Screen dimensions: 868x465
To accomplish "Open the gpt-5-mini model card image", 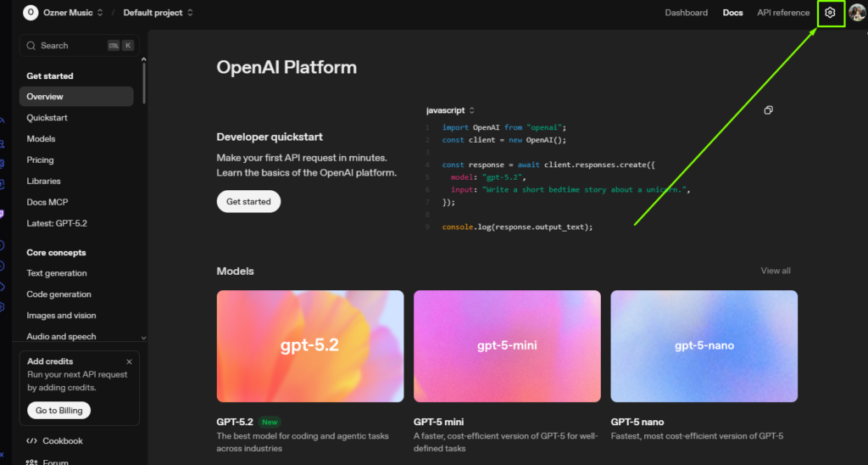I will (x=507, y=346).
